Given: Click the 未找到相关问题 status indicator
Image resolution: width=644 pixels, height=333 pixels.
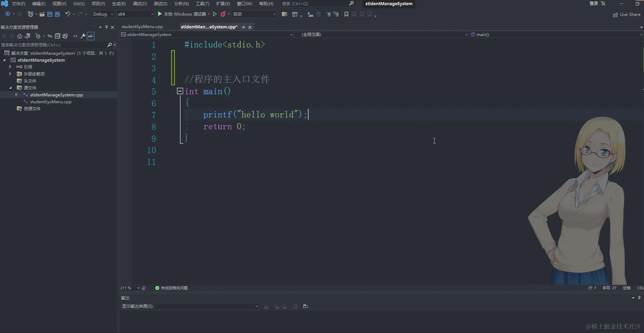Looking at the screenshot, I should click(x=171, y=288).
